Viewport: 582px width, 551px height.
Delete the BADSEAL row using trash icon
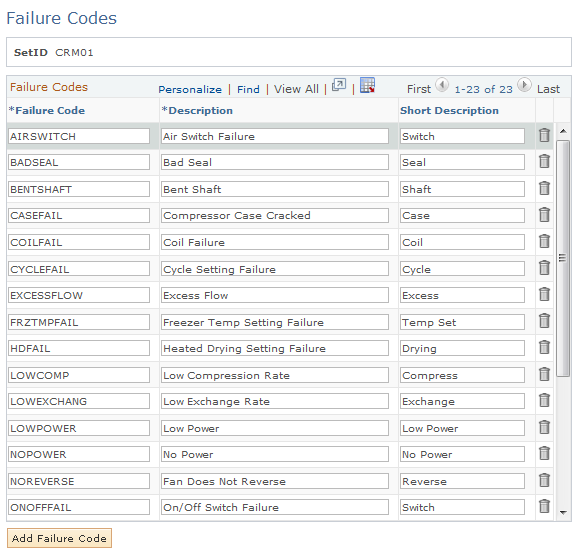[544, 162]
